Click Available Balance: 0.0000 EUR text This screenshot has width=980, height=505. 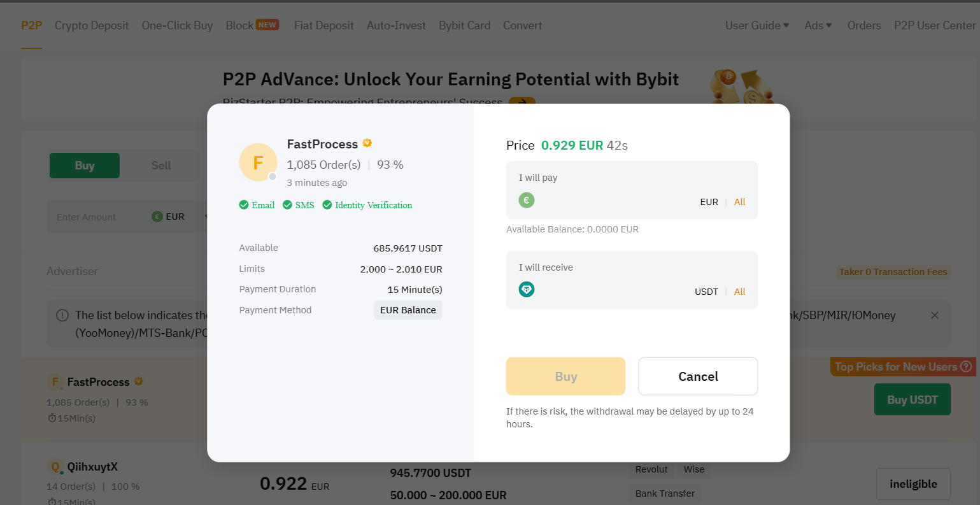tap(572, 229)
